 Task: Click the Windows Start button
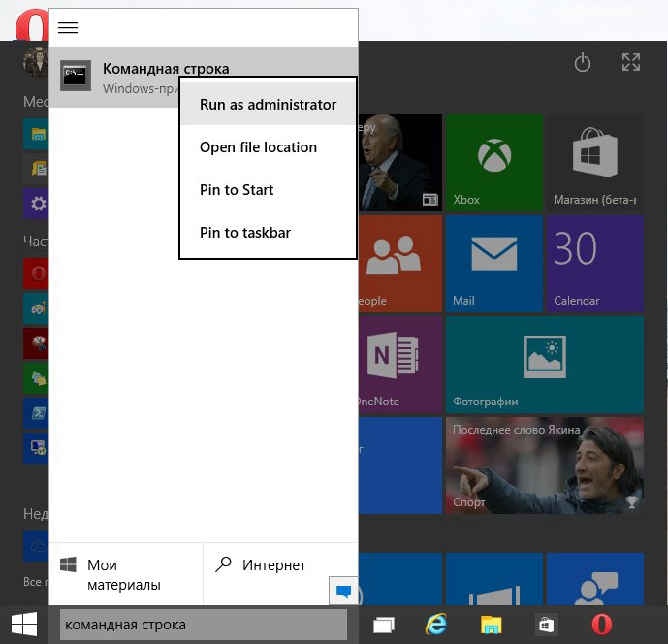pyautogui.click(x=24, y=624)
